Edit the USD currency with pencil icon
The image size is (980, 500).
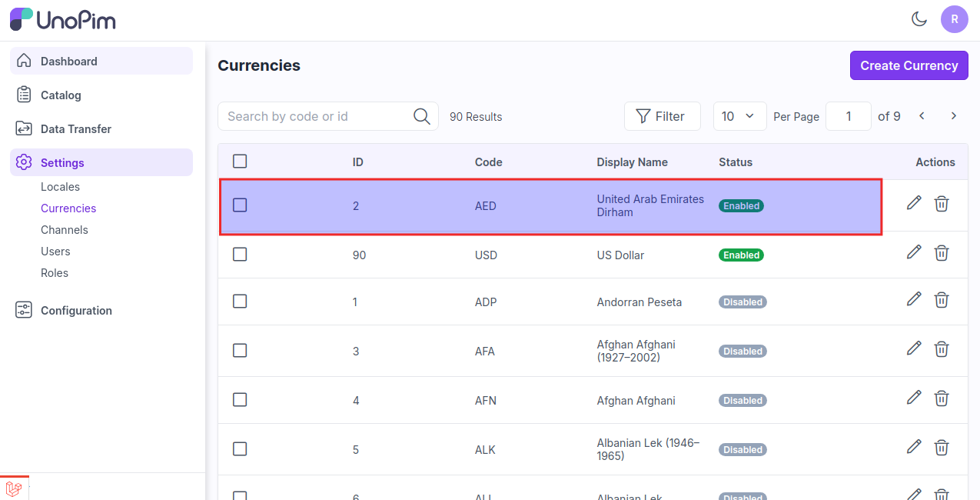(914, 252)
